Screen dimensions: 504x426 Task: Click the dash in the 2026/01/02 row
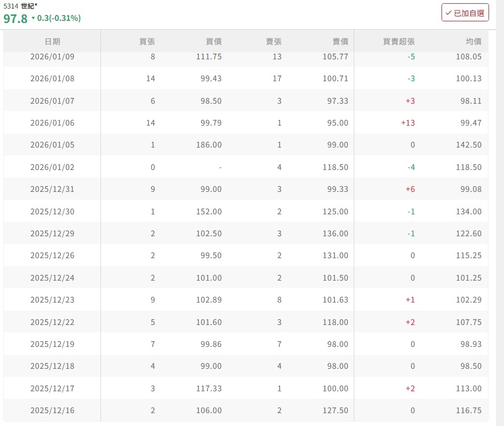pos(220,167)
